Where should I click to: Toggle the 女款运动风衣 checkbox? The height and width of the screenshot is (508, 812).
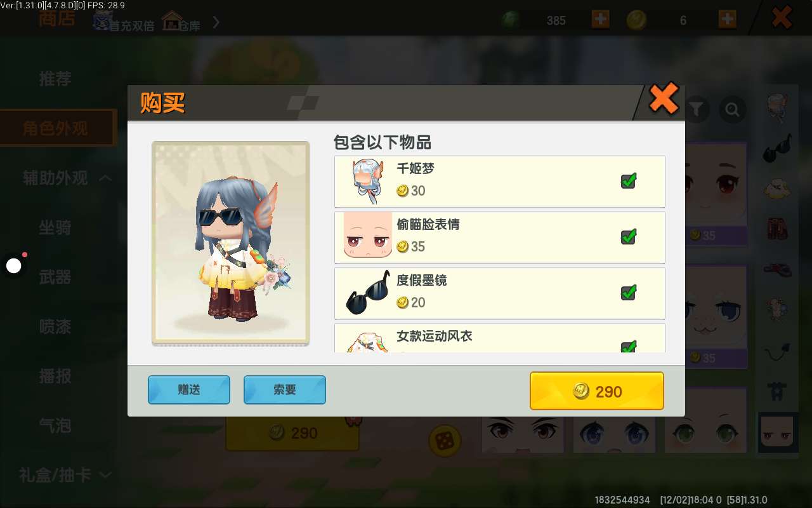click(x=629, y=347)
